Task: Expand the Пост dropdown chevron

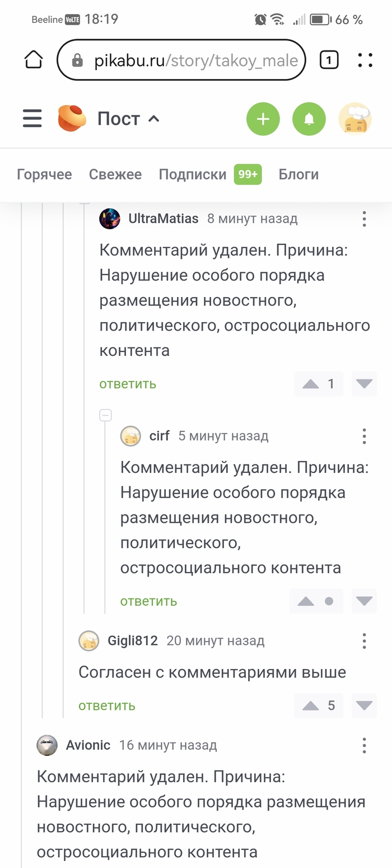Action: 154,119
